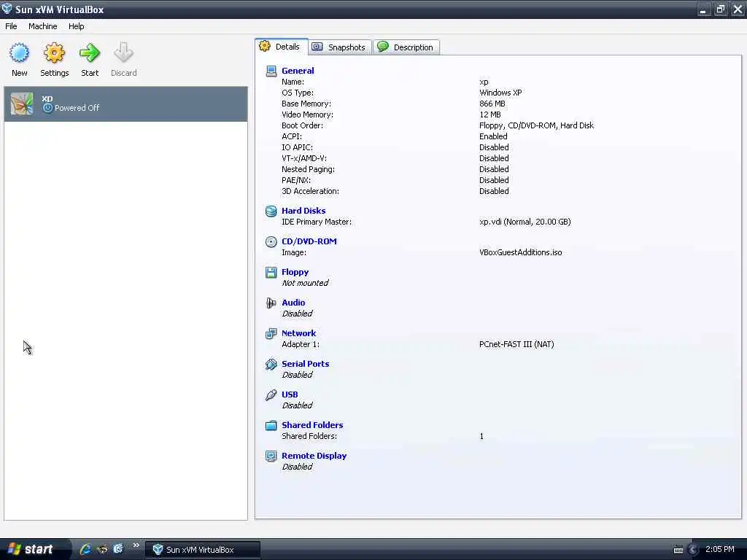
Task: Click the keyboard icon in system tray
Action: pos(678,550)
